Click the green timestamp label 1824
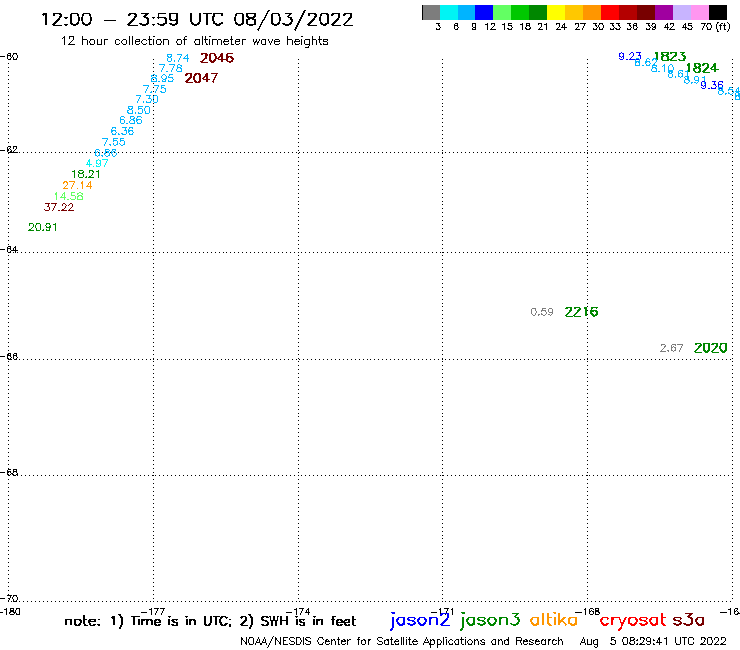Viewport: 740px width, 650px height. [x=702, y=68]
